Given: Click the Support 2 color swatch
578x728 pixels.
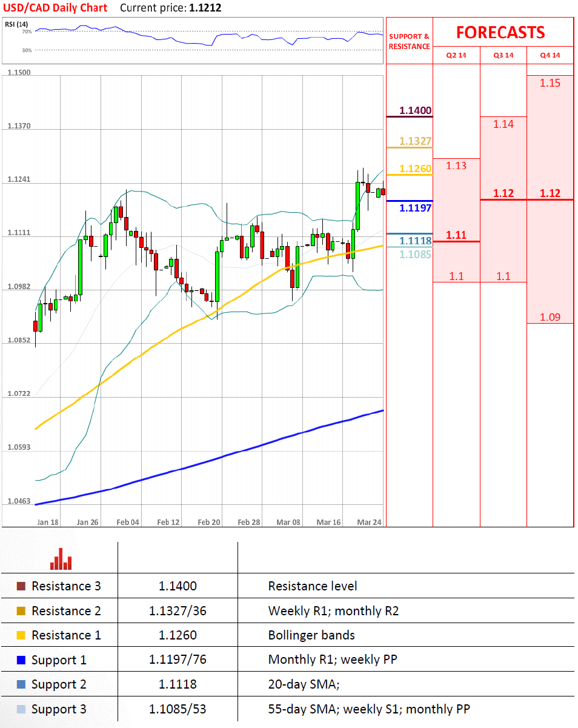Looking at the screenshot, I should coord(21,684).
